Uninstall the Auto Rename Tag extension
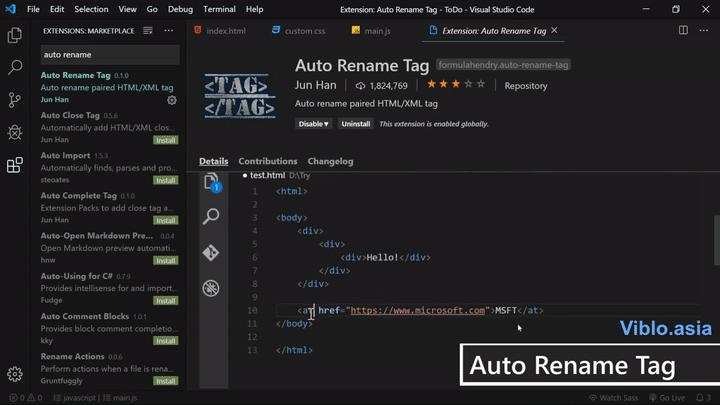720x405 pixels. (x=355, y=124)
